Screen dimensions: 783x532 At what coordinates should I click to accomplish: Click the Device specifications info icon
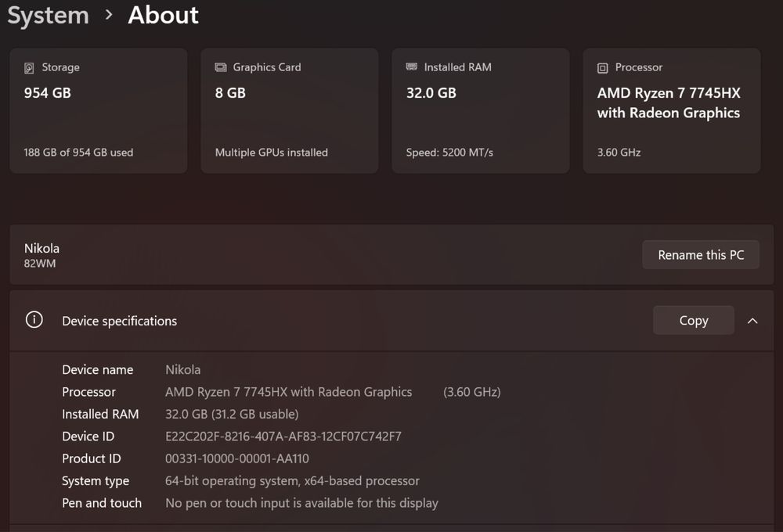click(x=34, y=320)
